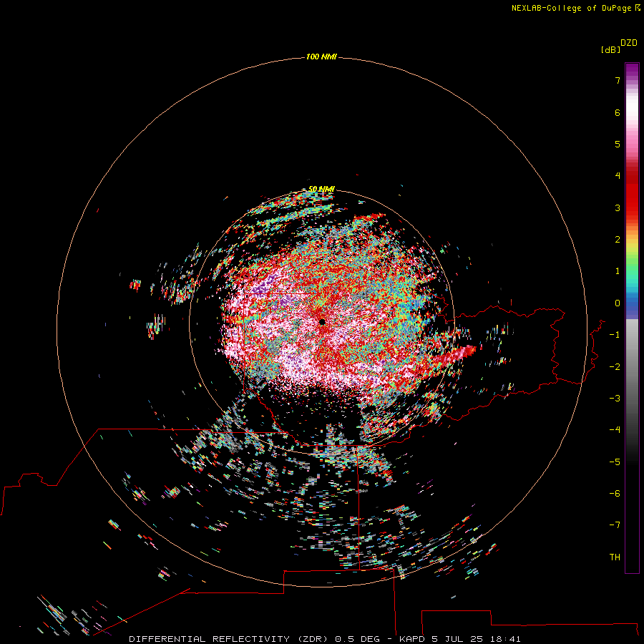Viewport: 644px width, 644px height.
Task: Click the 5 JUL 25 18:41 timestamp
Action: tap(477, 639)
